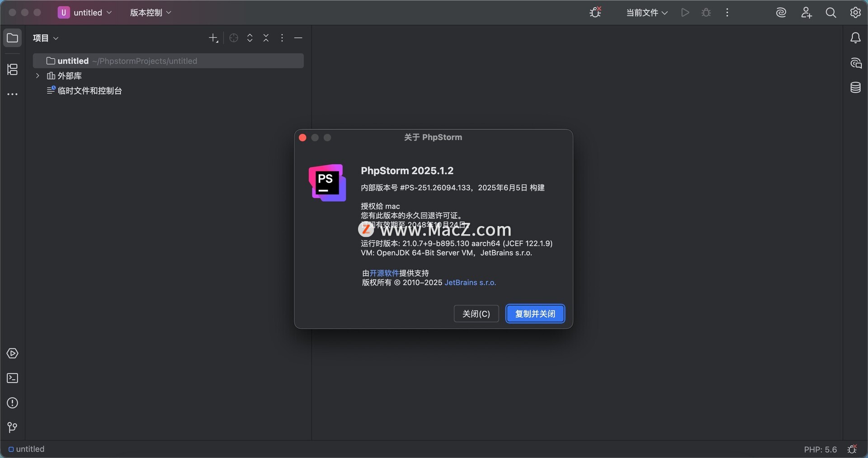Select the untitled project root folder
868x458 pixels.
click(168, 61)
